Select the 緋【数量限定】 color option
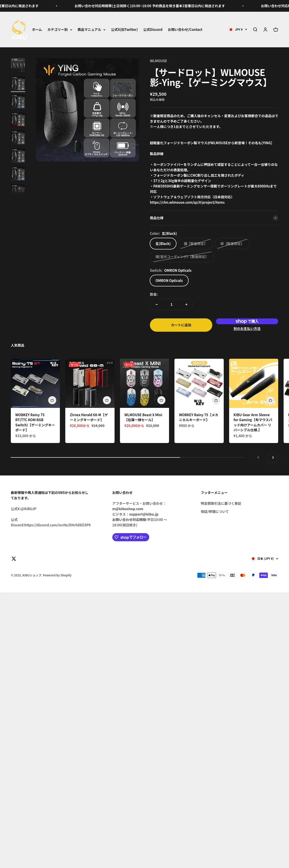Viewport: 289px width, 868px height. (x=232, y=244)
